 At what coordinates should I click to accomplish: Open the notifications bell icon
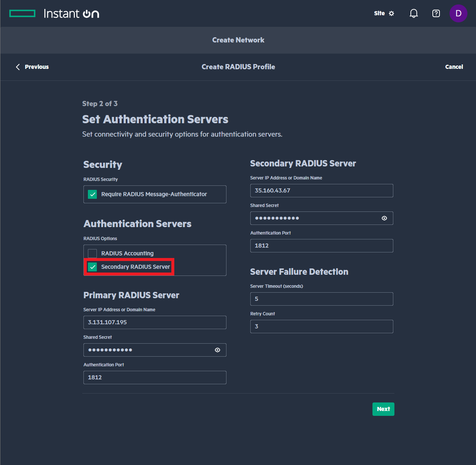(413, 13)
